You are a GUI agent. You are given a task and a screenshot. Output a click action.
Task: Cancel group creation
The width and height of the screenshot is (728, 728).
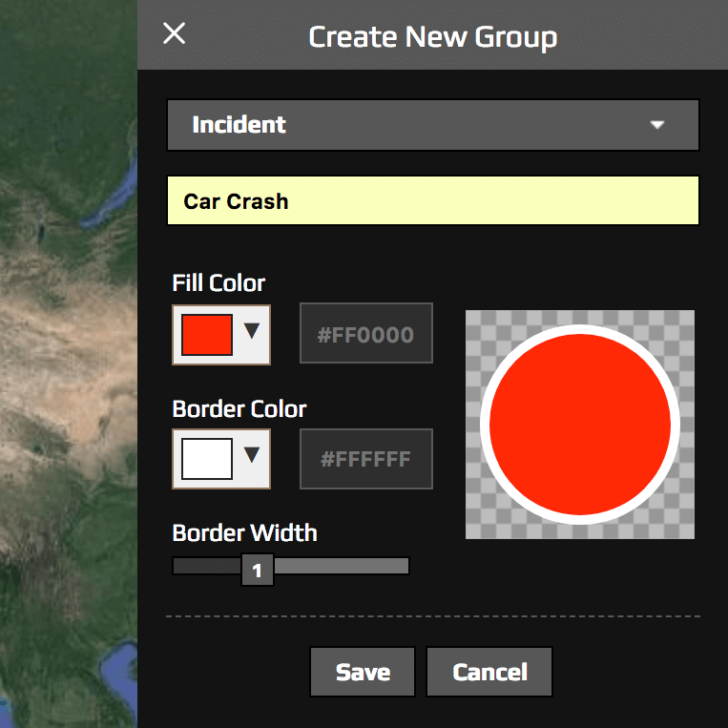[x=489, y=672]
